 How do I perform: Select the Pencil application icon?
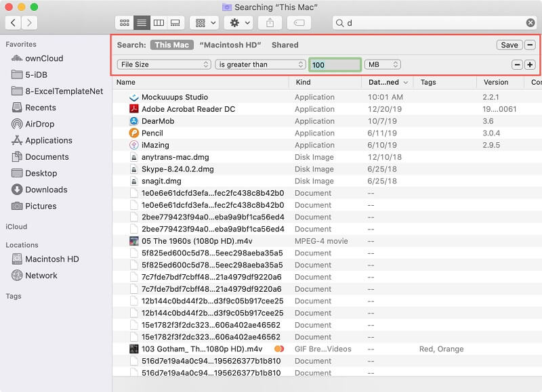[133, 133]
